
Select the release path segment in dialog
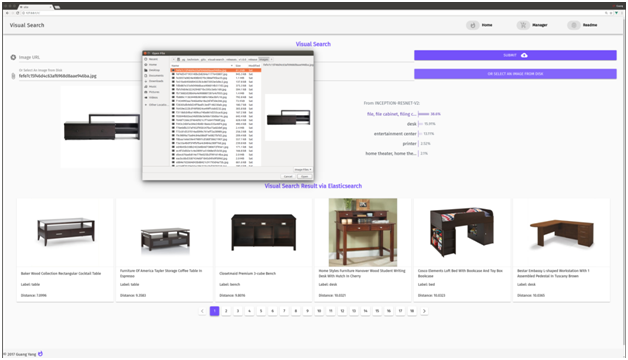point(253,59)
